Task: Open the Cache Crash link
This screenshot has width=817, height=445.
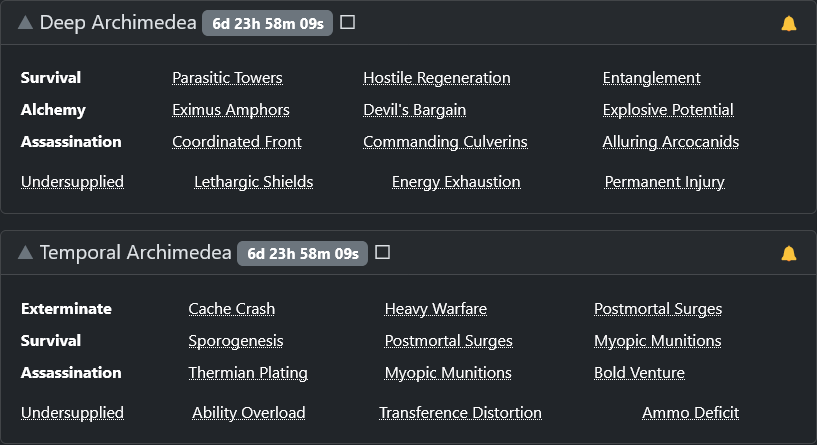Action: (231, 309)
